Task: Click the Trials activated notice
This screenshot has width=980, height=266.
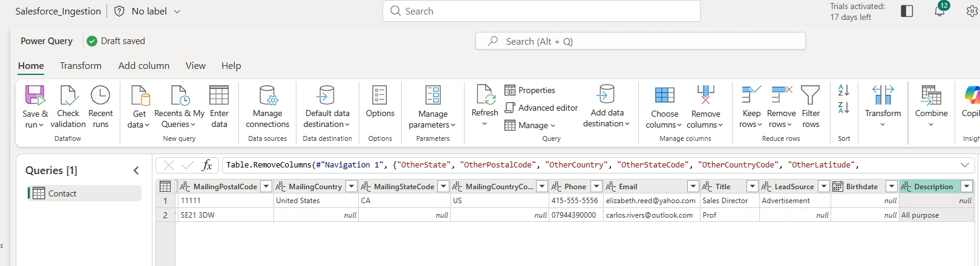Action: [x=857, y=11]
